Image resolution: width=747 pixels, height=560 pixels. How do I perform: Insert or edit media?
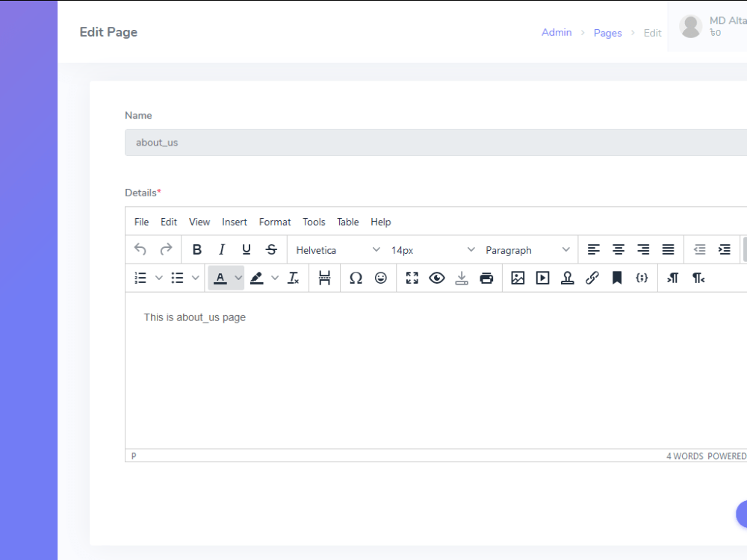tap(542, 278)
